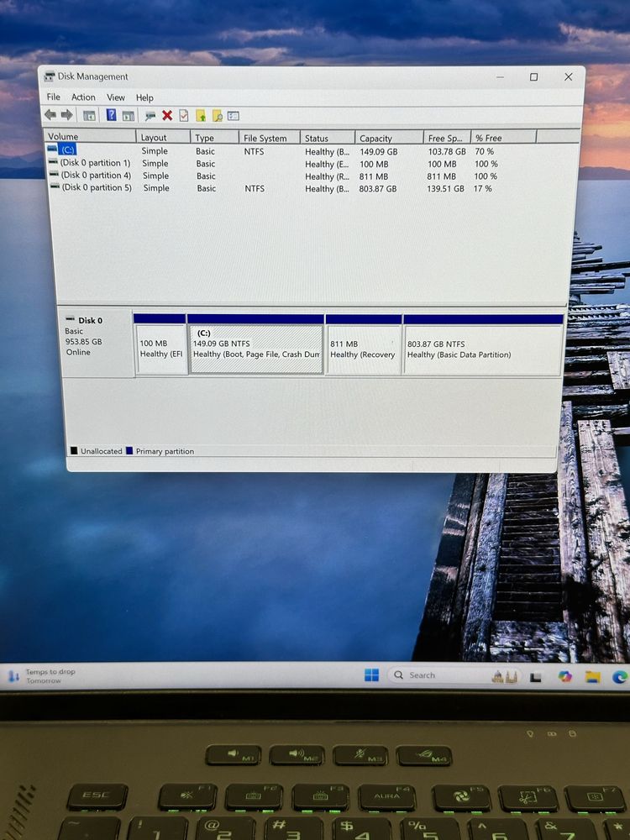This screenshot has width=630, height=840.
Task: Click the Forward arrow toolbar icon
Action: tap(67, 114)
